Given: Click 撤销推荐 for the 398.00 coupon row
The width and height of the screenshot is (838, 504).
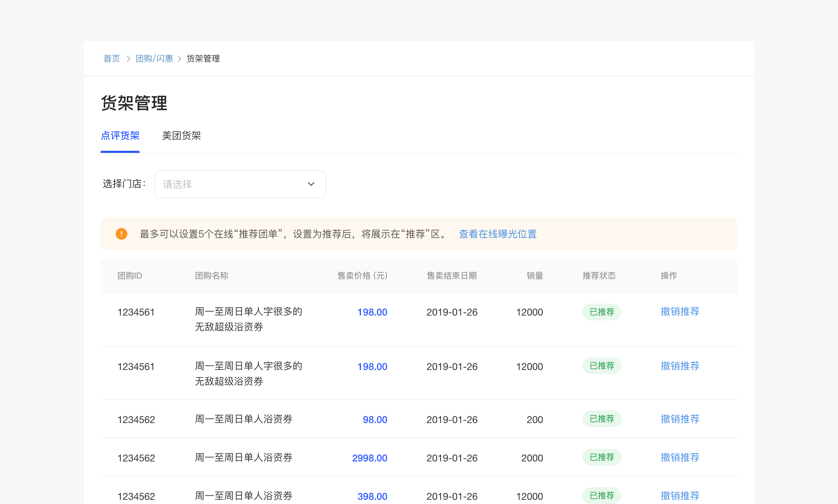Looking at the screenshot, I should pyautogui.click(x=680, y=496).
